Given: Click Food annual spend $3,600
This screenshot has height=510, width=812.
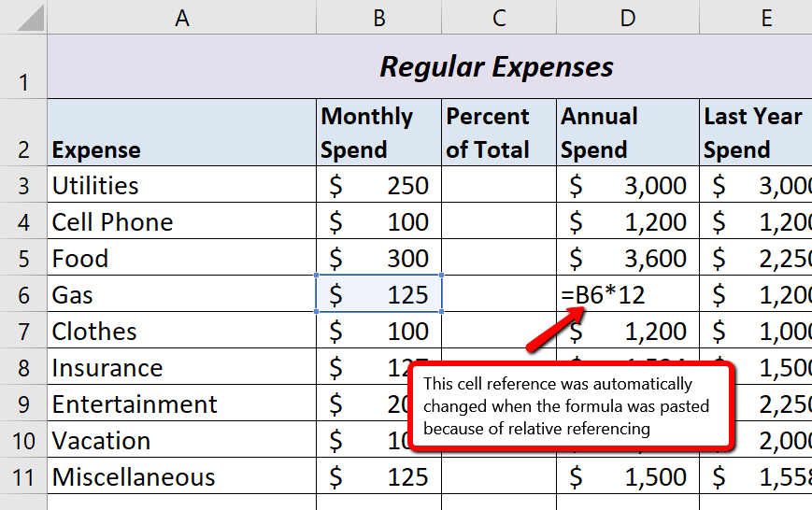Looking at the screenshot, I should (628, 257).
